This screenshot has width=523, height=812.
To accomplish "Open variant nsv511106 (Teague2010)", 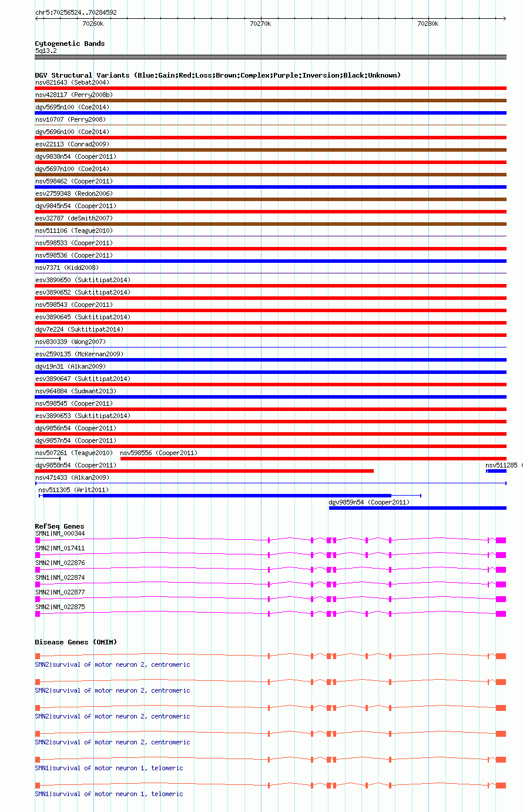I will point(74,230).
